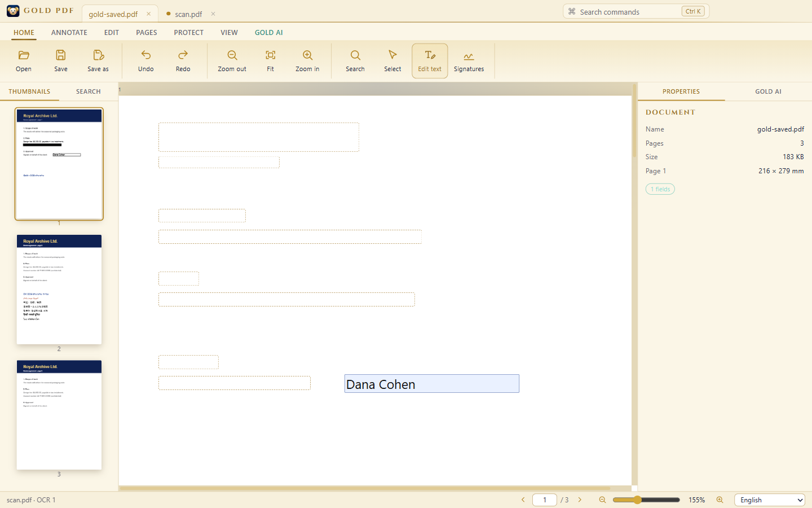Fit the page to window
Screen dimensions: 812x508
[271, 55]
